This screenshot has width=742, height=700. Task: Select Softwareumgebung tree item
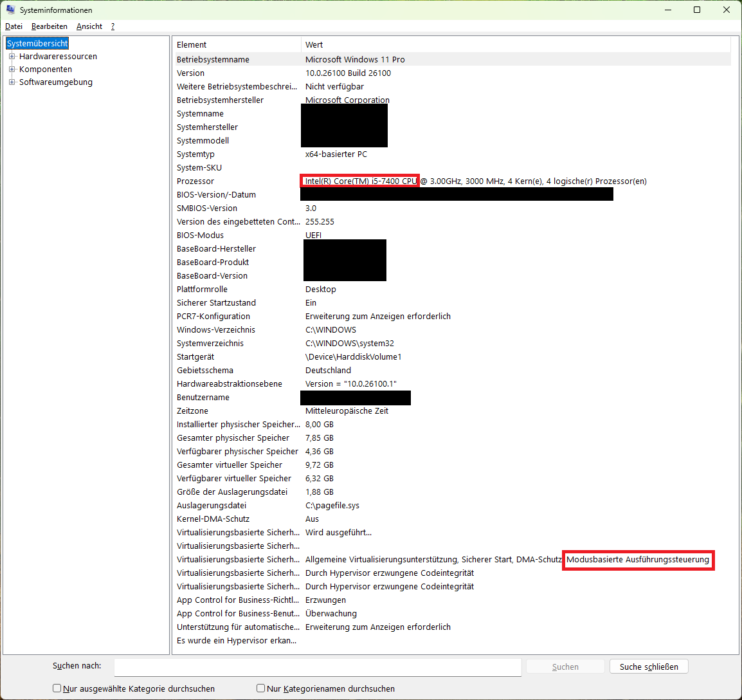tap(56, 82)
